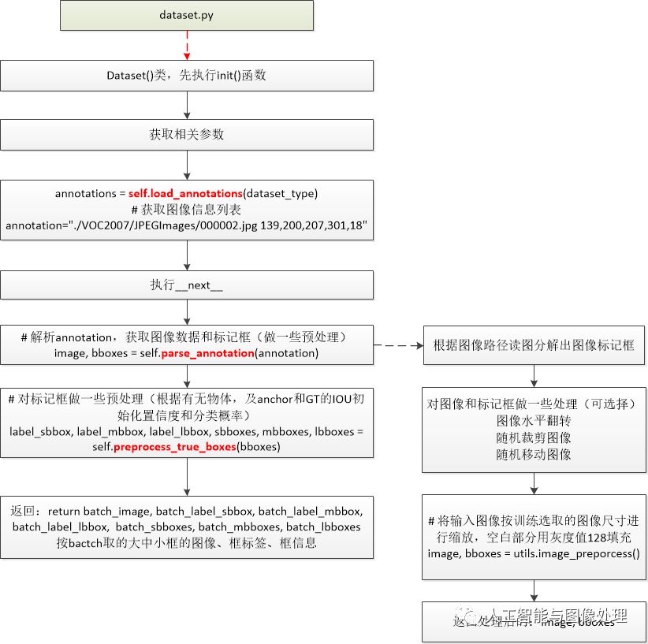Click the 'label_sbbox, label_mbbox, label_lbbox' line
The image size is (648, 644).
[186, 431]
